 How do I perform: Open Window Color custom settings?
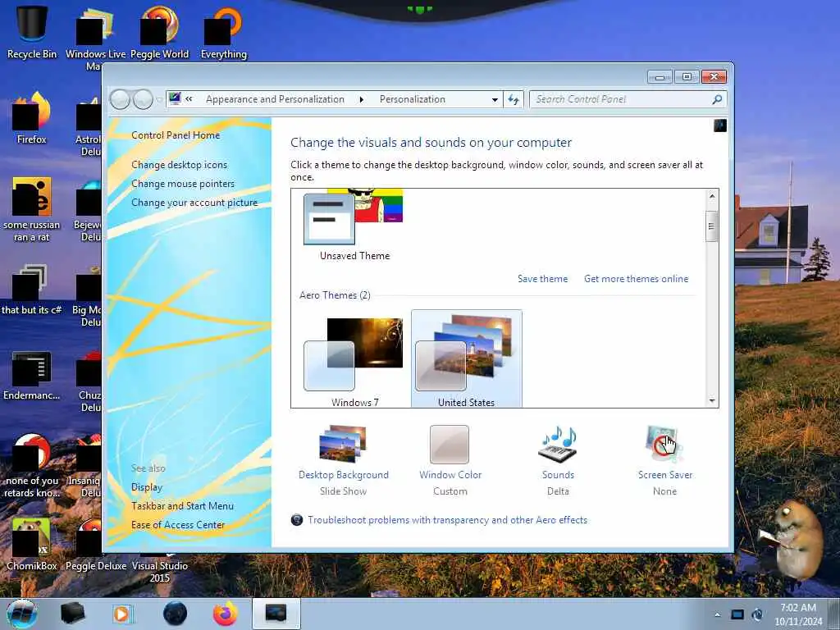450,460
